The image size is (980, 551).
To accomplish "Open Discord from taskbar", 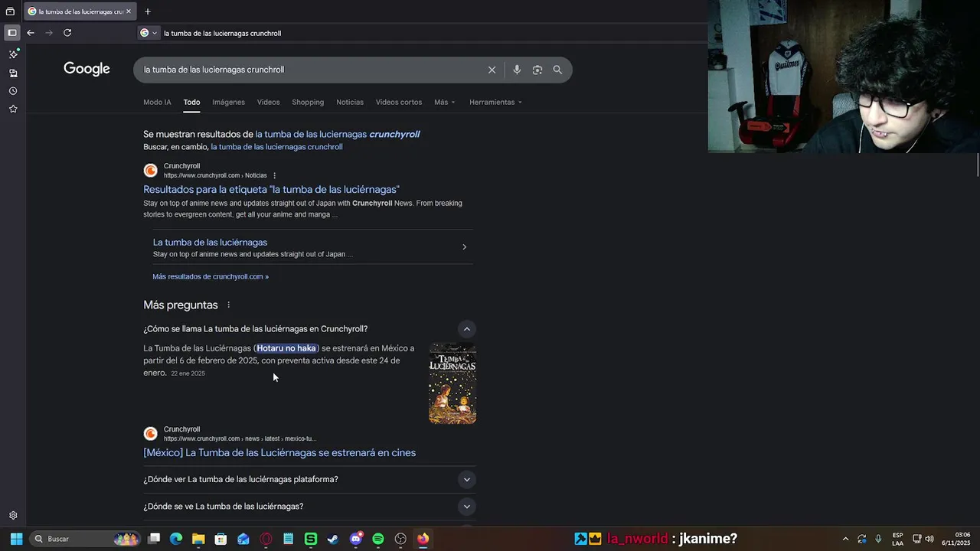I will coord(355,539).
